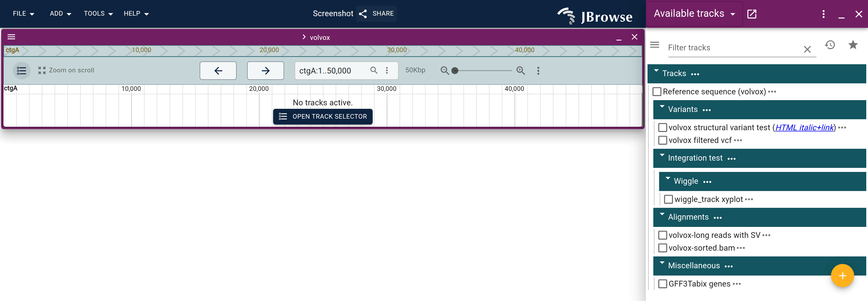Image resolution: width=868 pixels, height=301 pixels.
Task: Open Miscellaneous category options dots
Action: [x=729, y=266]
